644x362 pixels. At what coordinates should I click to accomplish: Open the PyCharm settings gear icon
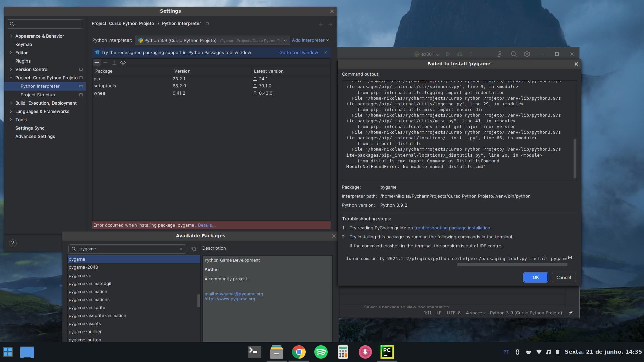[527, 54]
